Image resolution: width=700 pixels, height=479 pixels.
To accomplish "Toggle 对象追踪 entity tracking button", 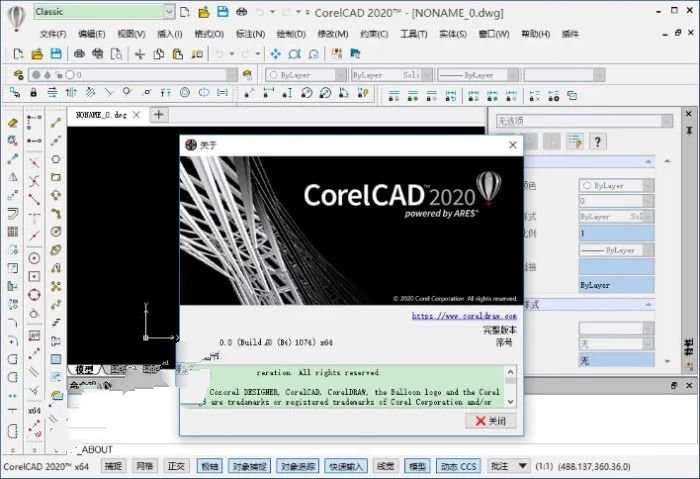I will [297, 466].
